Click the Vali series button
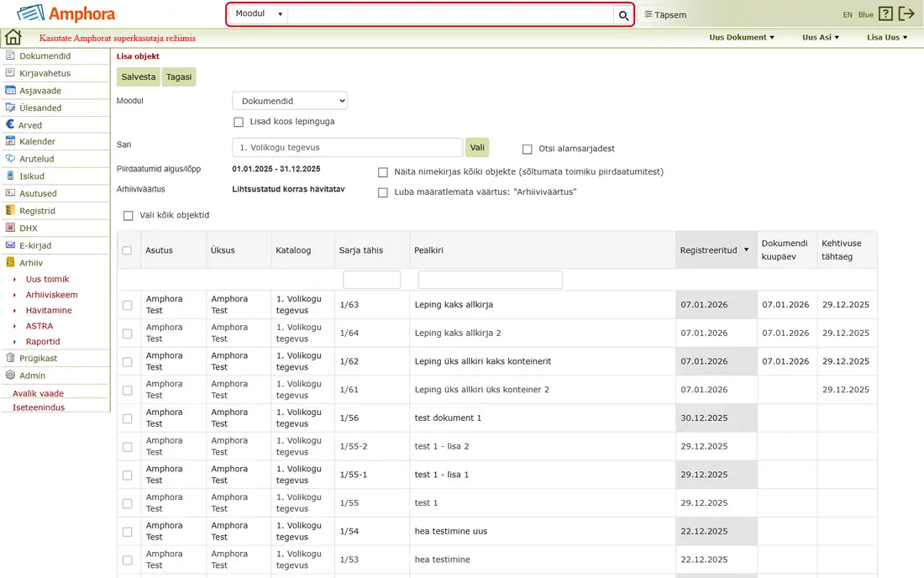Viewport: 924px width, 578px height. click(x=477, y=147)
